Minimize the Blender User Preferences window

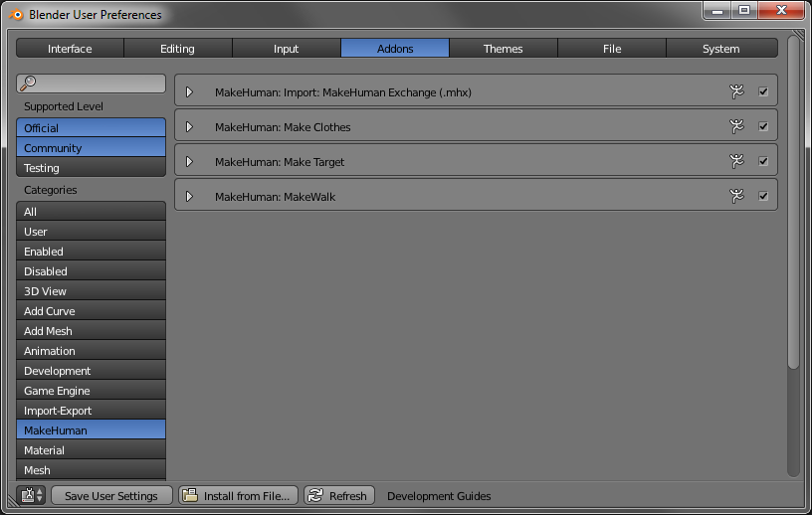[717, 10]
